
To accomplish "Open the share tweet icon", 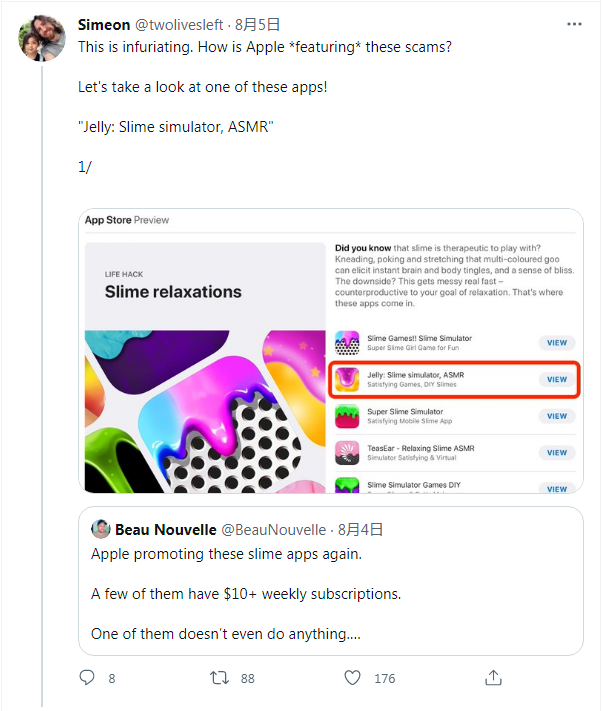I will 492,678.
